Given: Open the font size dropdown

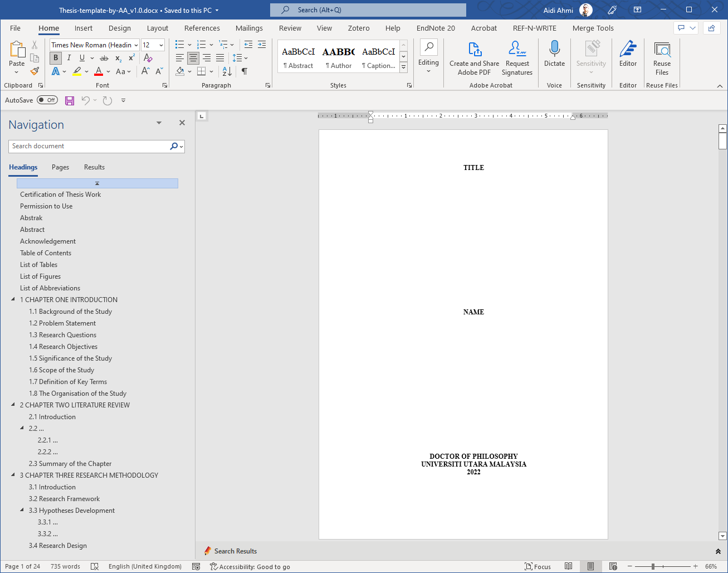Looking at the screenshot, I should (161, 45).
